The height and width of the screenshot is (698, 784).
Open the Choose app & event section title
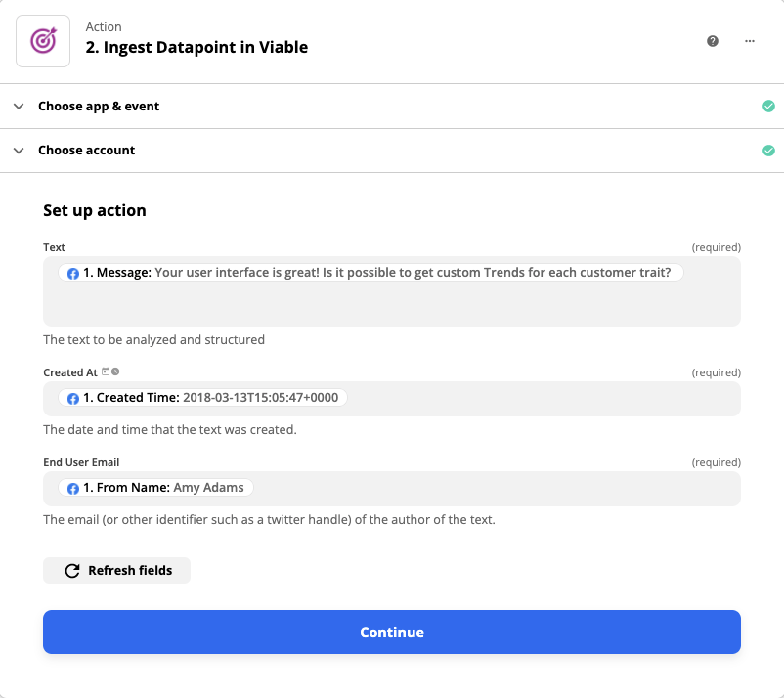(x=99, y=106)
